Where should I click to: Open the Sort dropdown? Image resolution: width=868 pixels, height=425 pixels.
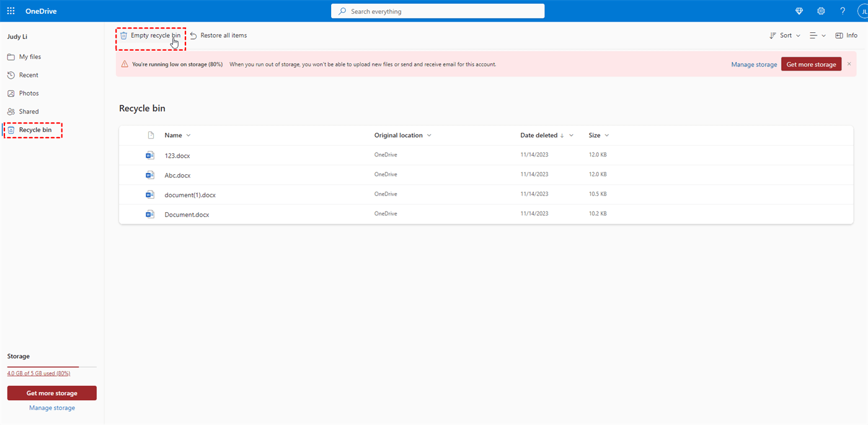click(785, 35)
